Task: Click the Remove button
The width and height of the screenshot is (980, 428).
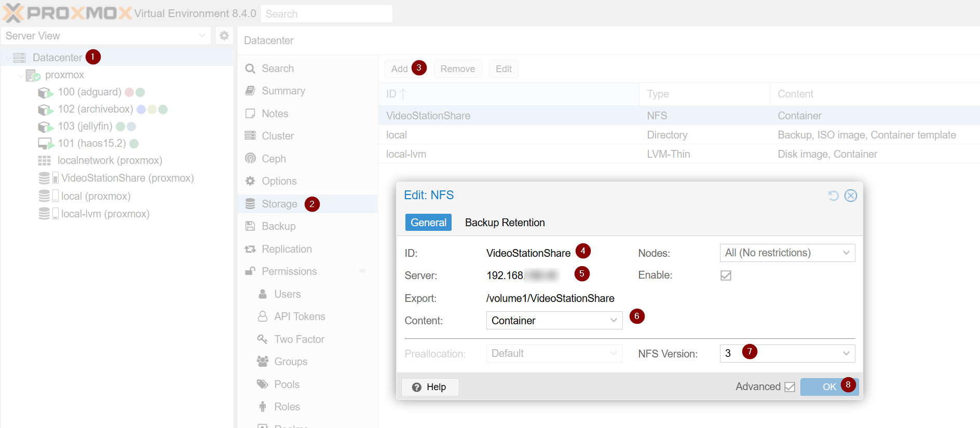Action: coord(458,68)
